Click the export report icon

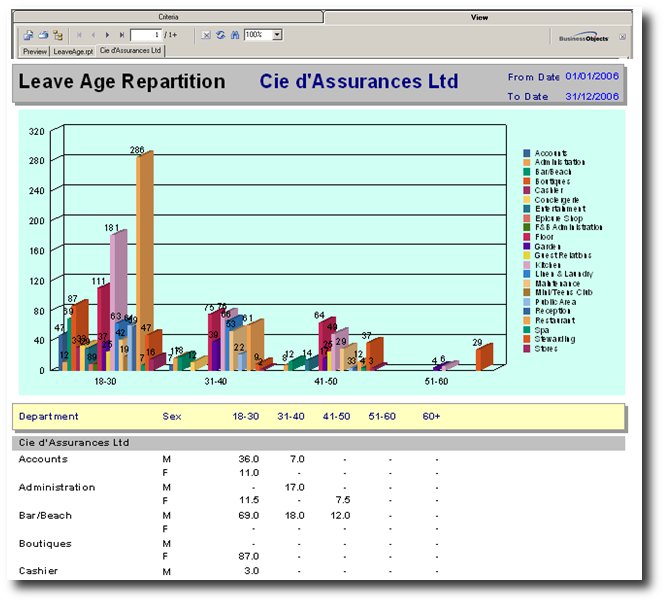click(29, 35)
